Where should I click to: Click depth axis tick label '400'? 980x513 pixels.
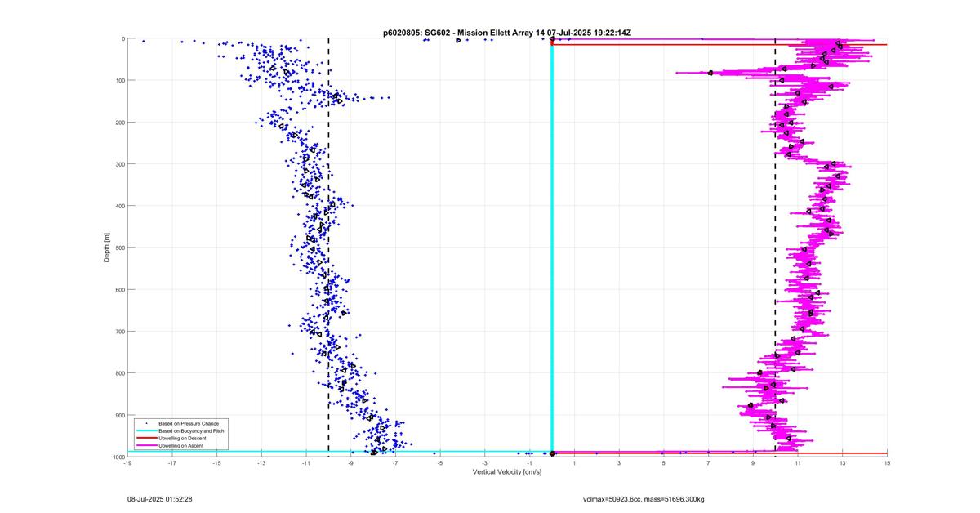pyautogui.click(x=119, y=206)
